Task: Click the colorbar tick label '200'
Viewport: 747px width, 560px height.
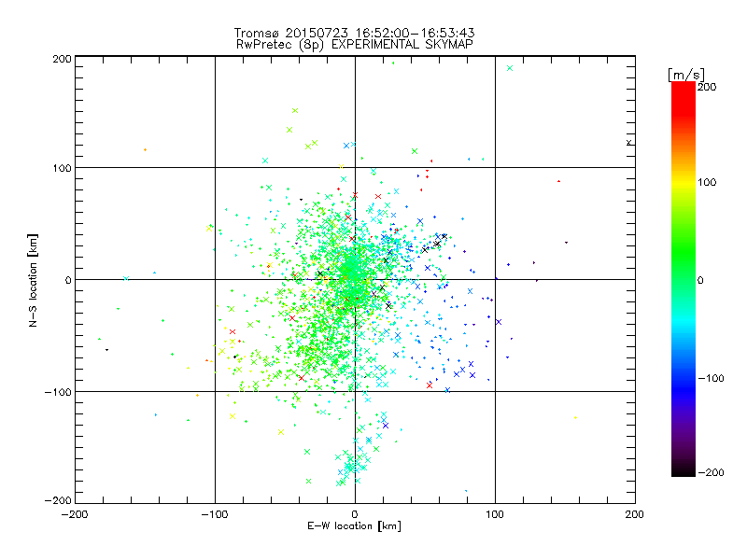Action: click(x=707, y=87)
